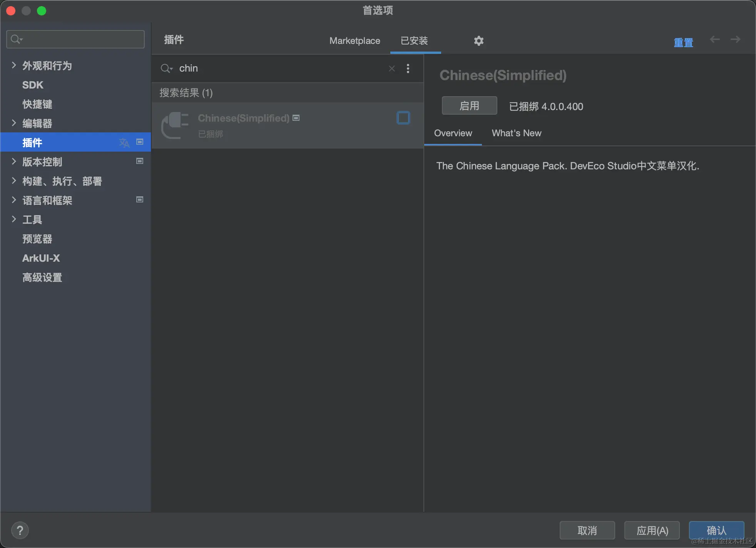Select SDK in settings tree
The image size is (756, 548).
pos(75,85)
